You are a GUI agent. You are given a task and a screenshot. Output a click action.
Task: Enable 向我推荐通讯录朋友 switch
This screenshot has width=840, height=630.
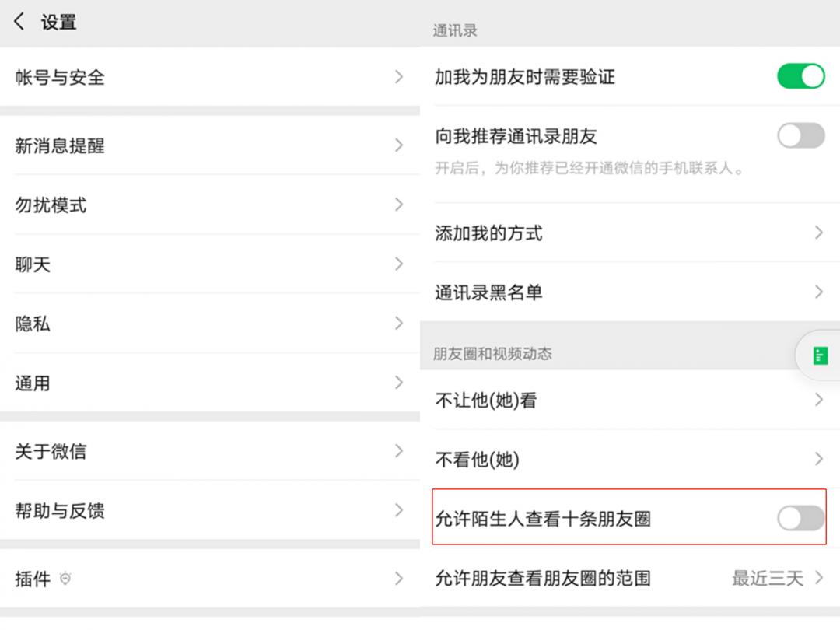click(x=801, y=135)
